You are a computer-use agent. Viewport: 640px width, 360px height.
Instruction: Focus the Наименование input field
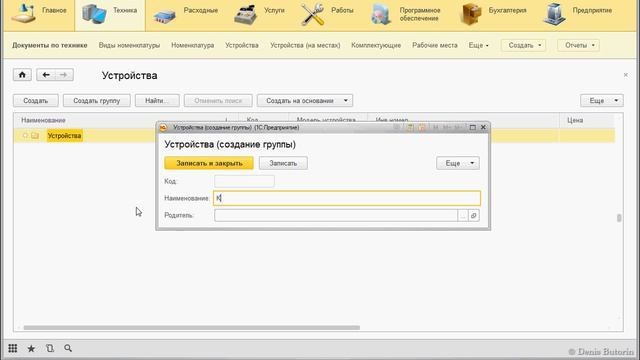[x=347, y=198]
